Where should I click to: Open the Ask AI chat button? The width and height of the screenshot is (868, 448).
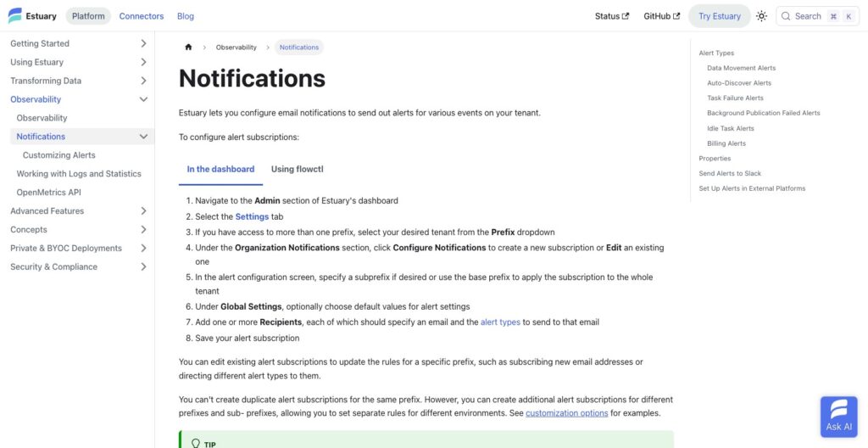click(838, 417)
